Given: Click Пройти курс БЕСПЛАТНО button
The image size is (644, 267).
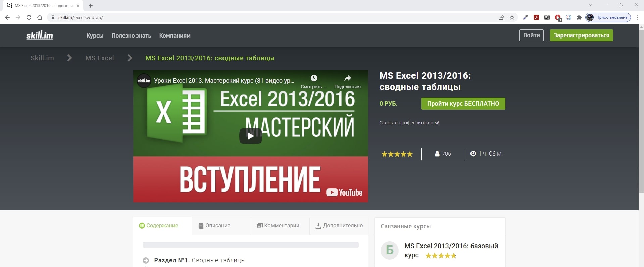Looking at the screenshot, I should 463,104.
